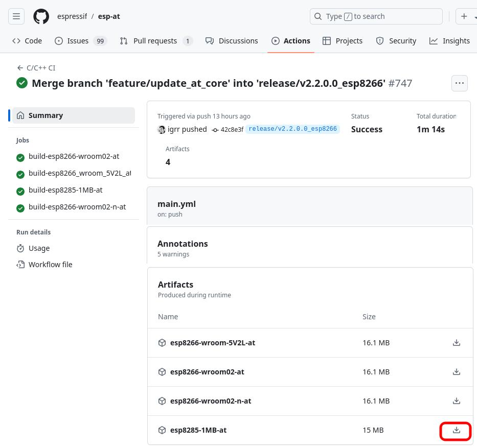Switch to the Code tab
Screen dimensions: 477x448
pos(27,41)
